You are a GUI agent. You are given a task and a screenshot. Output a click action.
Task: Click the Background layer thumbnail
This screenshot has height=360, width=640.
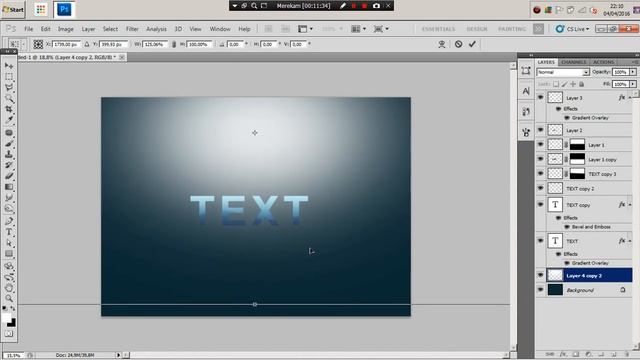click(x=555, y=290)
